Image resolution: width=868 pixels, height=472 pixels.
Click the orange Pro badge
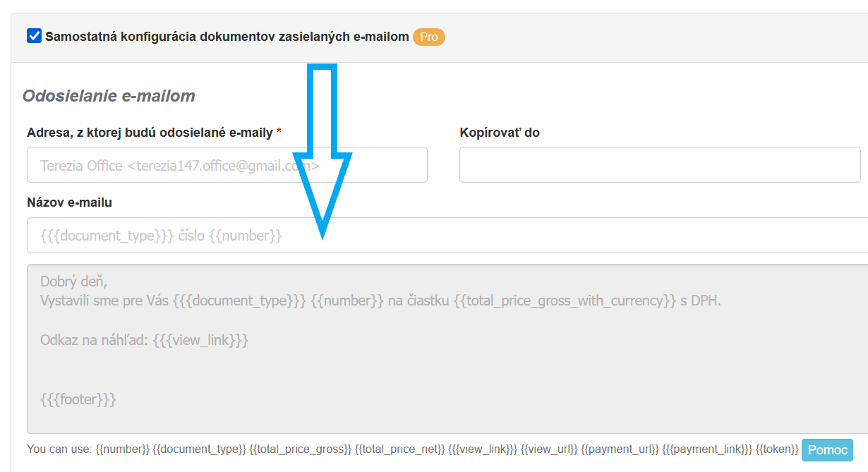point(429,37)
